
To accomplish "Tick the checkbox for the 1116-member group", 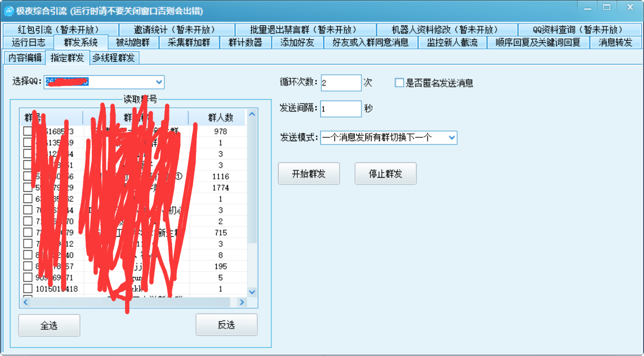I will pyautogui.click(x=28, y=177).
